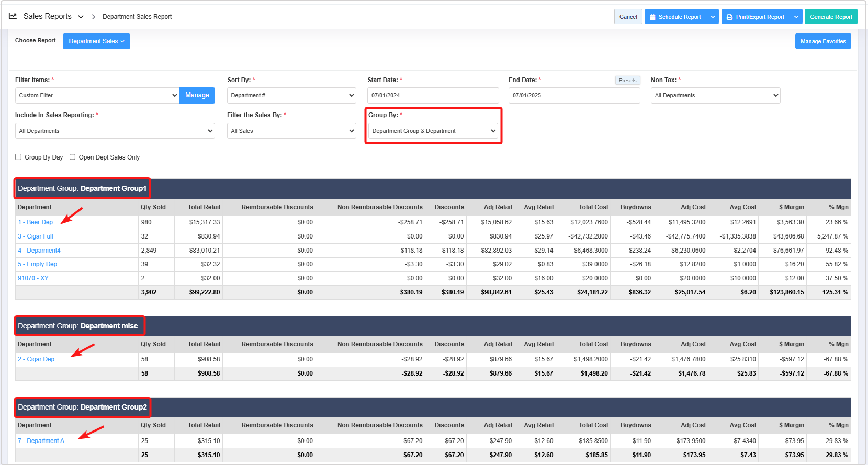The width and height of the screenshot is (868, 465).
Task: Click the Department Sales report chooser
Action: (x=96, y=41)
